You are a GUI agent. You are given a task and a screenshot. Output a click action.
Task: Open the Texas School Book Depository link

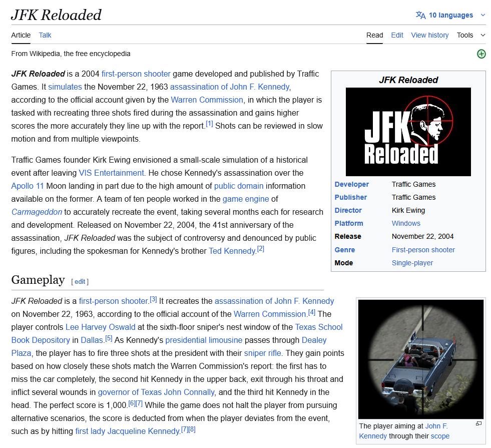coord(319,327)
